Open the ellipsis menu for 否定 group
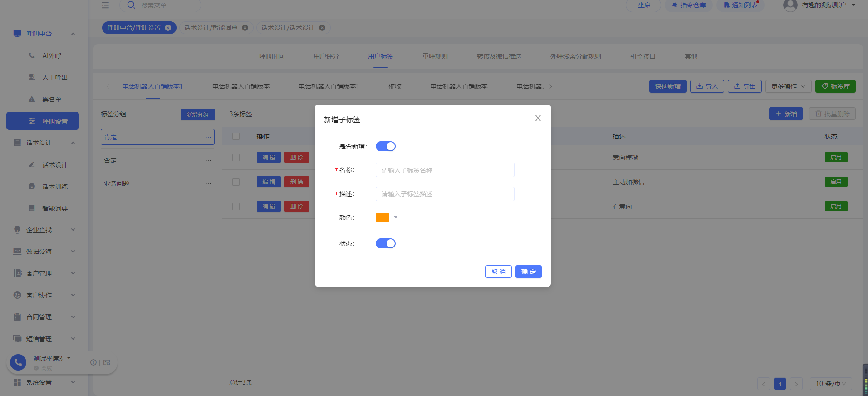The image size is (868, 396). (x=208, y=160)
